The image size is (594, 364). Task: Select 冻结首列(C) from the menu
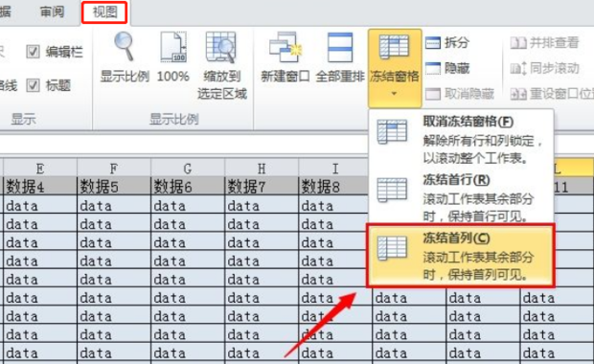point(461,256)
